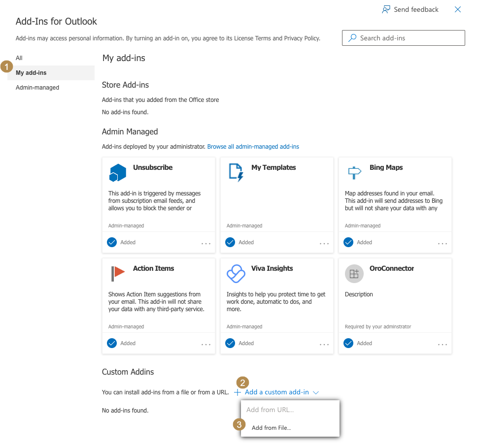Click the Bing Maps signpost icon
Image resolution: width=478 pixels, height=448 pixels.
pos(354,172)
